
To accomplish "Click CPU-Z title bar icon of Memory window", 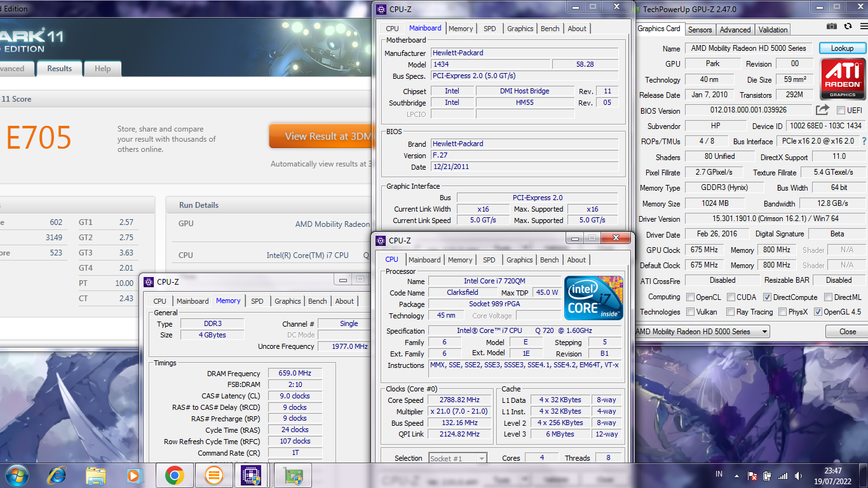I will click(149, 281).
